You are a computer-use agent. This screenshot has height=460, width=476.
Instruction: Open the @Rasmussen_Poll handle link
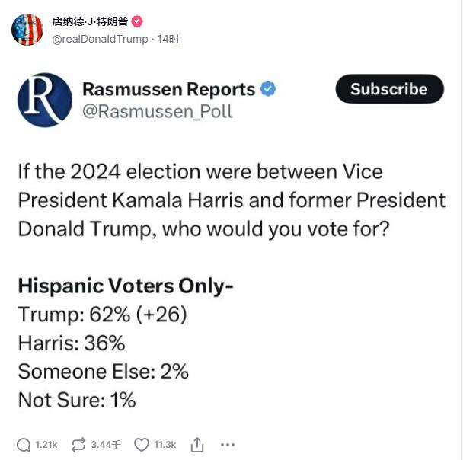point(157,111)
